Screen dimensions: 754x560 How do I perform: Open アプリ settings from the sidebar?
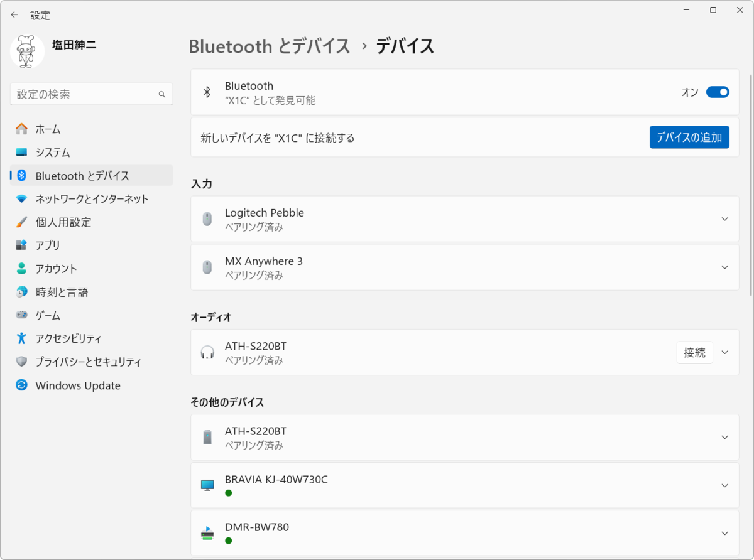(x=21, y=245)
